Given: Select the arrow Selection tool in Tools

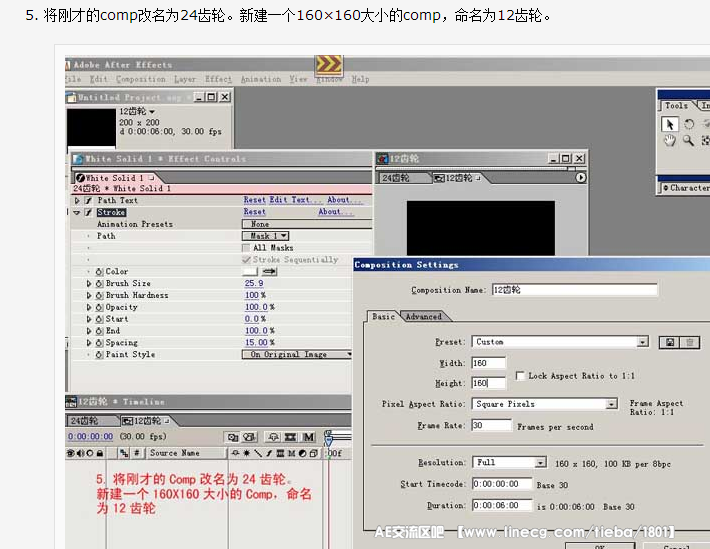Looking at the screenshot, I should [670, 124].
